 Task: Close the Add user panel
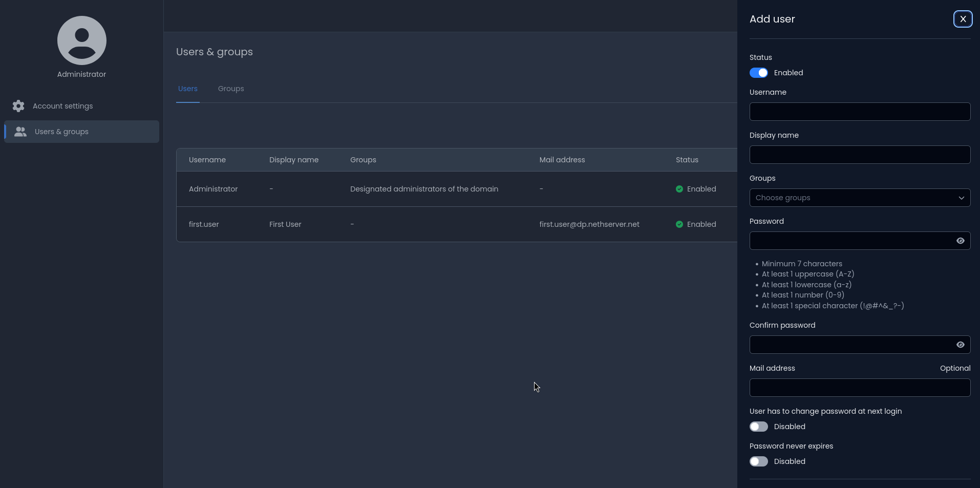(x=963, y=19)
